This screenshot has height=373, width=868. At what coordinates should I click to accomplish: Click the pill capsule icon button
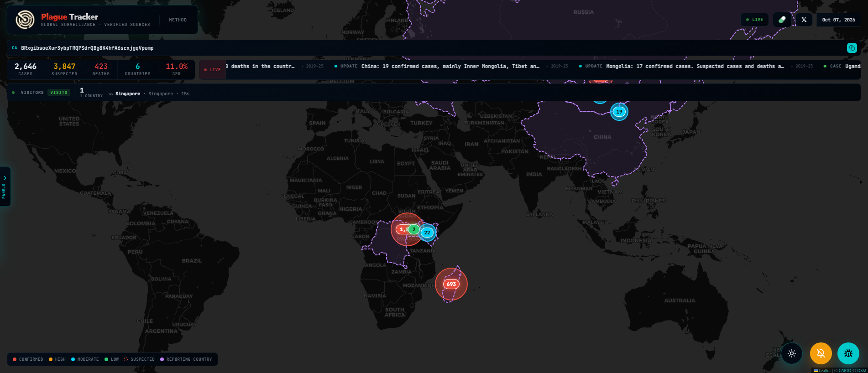(x=782, y=20)
